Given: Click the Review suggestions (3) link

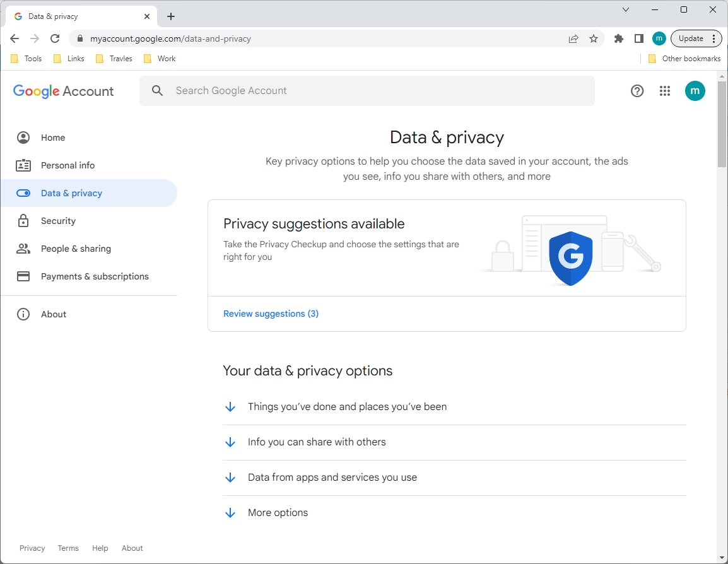Looking at the screenshot, I should click(x=271, y=314).
